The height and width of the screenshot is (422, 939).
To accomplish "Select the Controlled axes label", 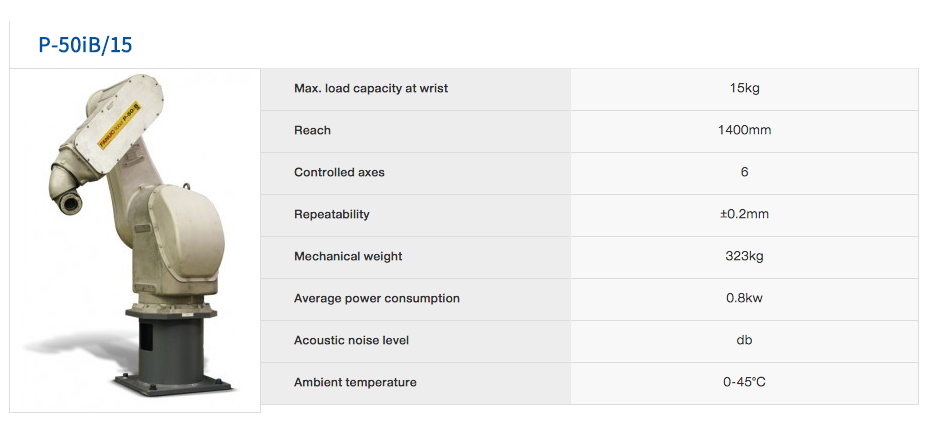I will pos(339,172).
